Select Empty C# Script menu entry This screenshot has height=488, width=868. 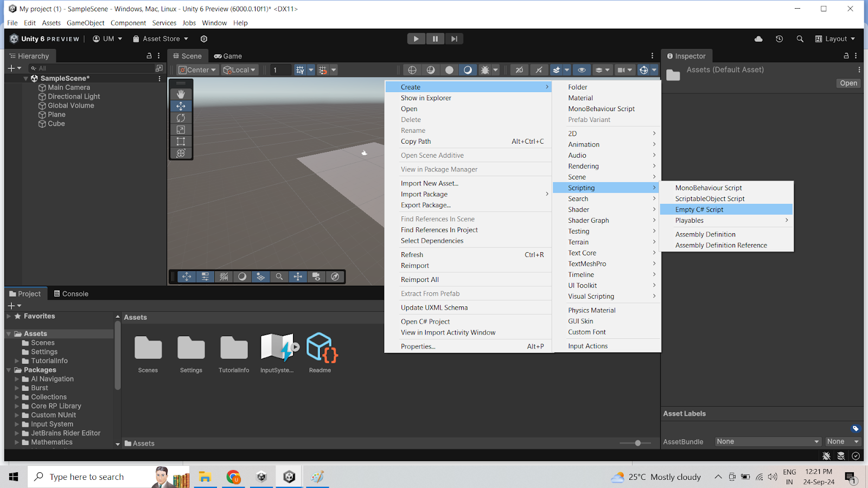[726, 209]
